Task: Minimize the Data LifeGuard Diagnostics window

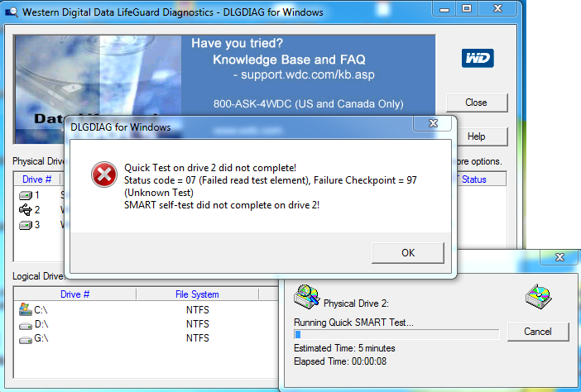Action: pyautogui.click(x=444, y=9)
